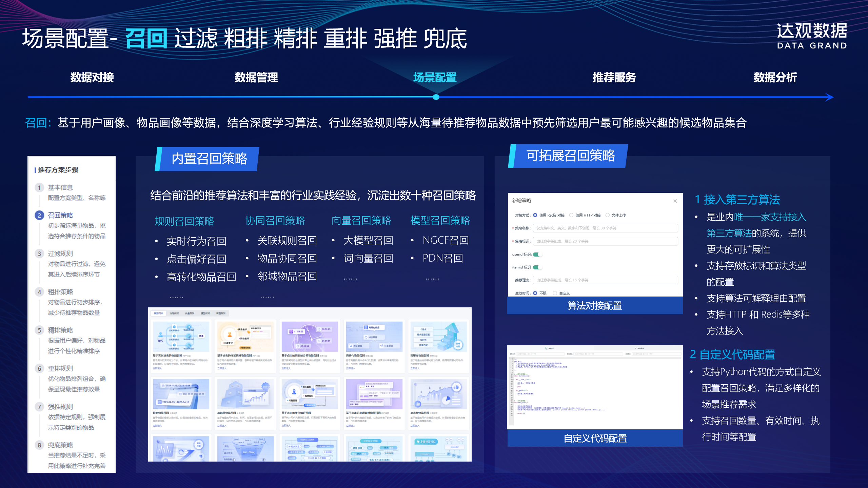Select the 使用 HTTP 对接 radio button
The height and width of the screenshot is (488, 868).
pyautogui.click(x=571, y=215)
